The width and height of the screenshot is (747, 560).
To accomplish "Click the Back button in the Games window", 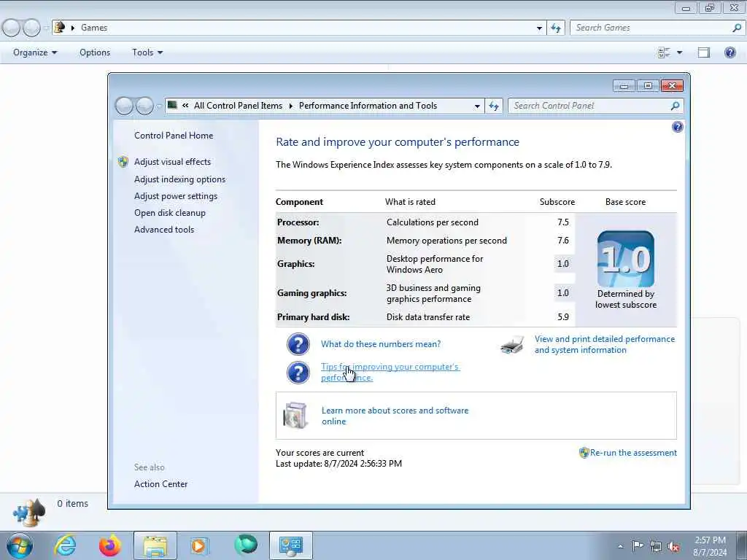I will (x=10, y=28).
